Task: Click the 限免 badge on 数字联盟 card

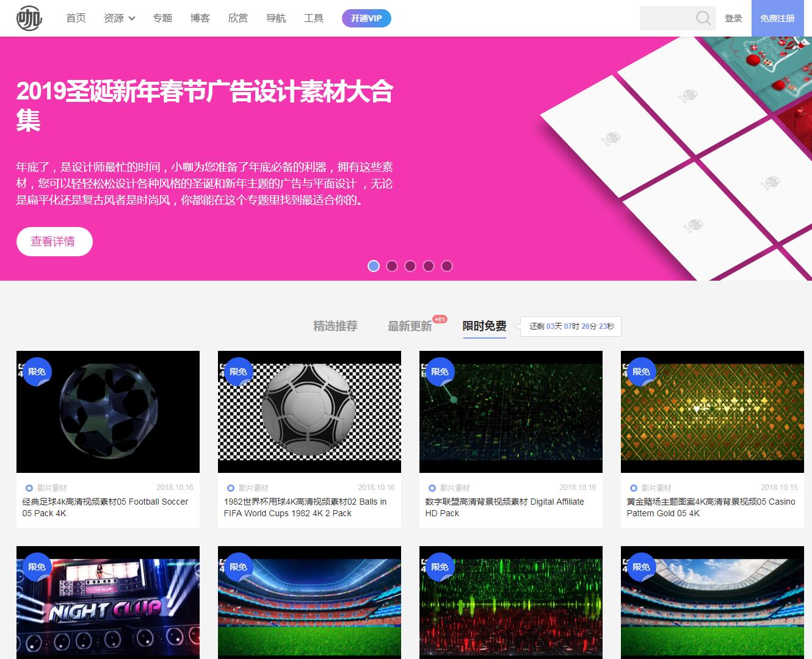Action: click(440, 372)
